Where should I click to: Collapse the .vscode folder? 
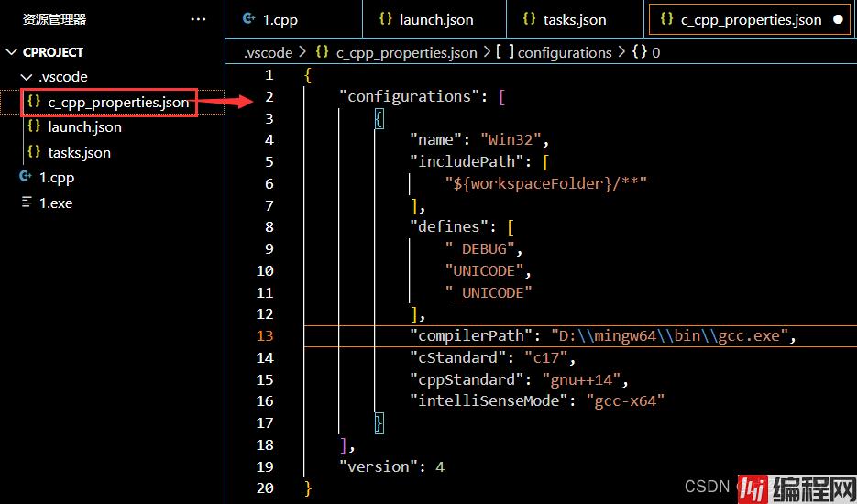coord(26,77)
